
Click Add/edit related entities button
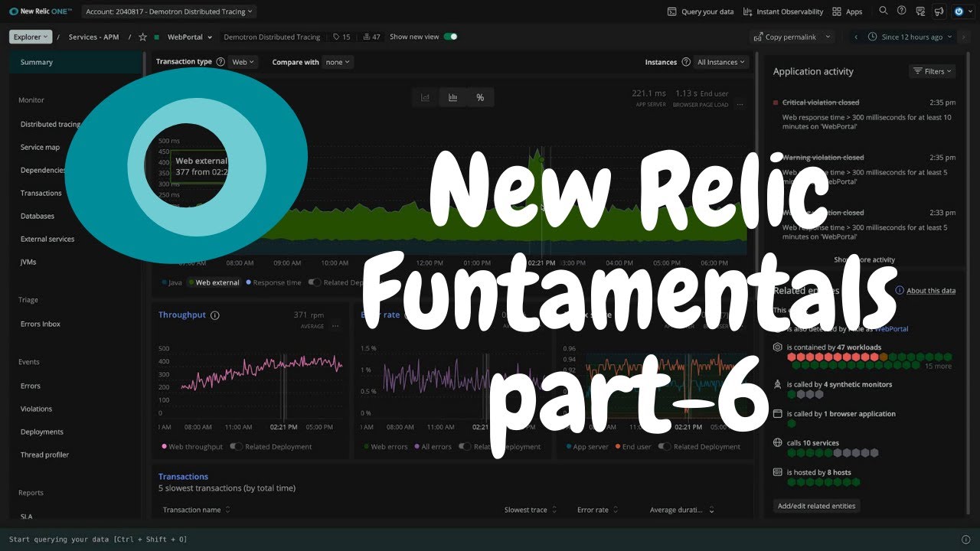click(816, 506)
